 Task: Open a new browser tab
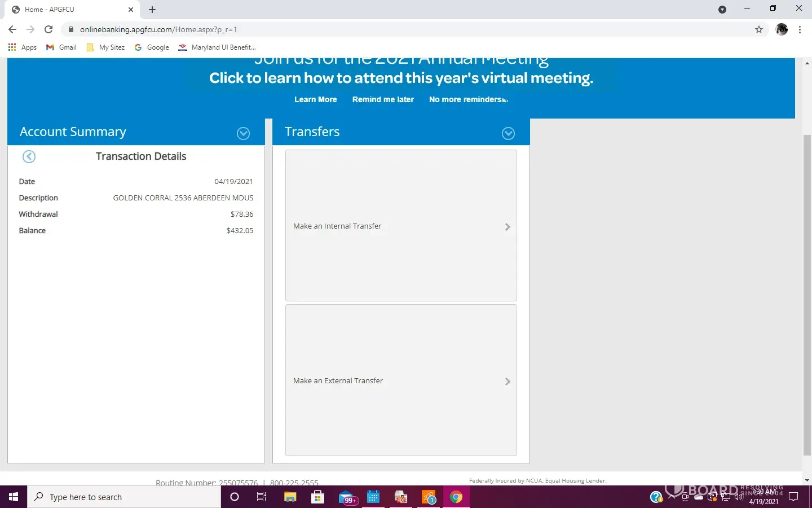152,10
